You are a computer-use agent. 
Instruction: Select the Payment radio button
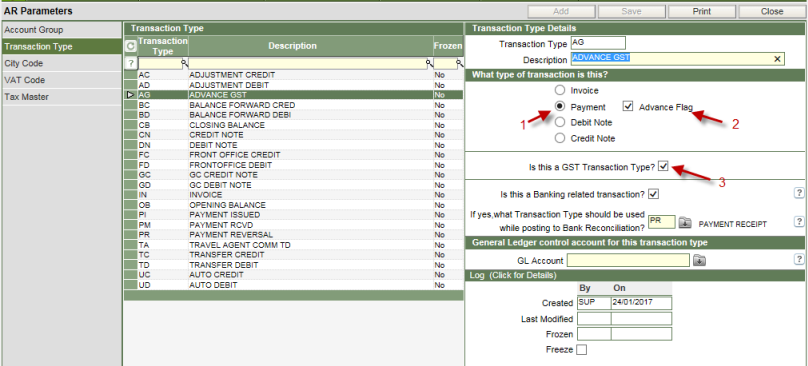[560, 107]
